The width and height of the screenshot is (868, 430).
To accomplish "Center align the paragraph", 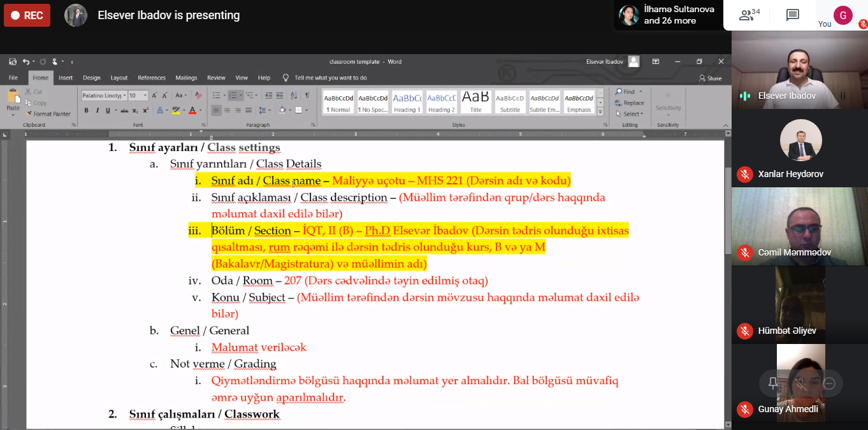I will 227,110.
